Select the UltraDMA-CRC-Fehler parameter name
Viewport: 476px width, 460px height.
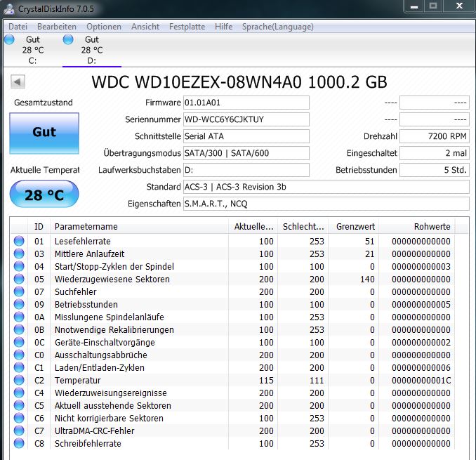coord(94,431)
